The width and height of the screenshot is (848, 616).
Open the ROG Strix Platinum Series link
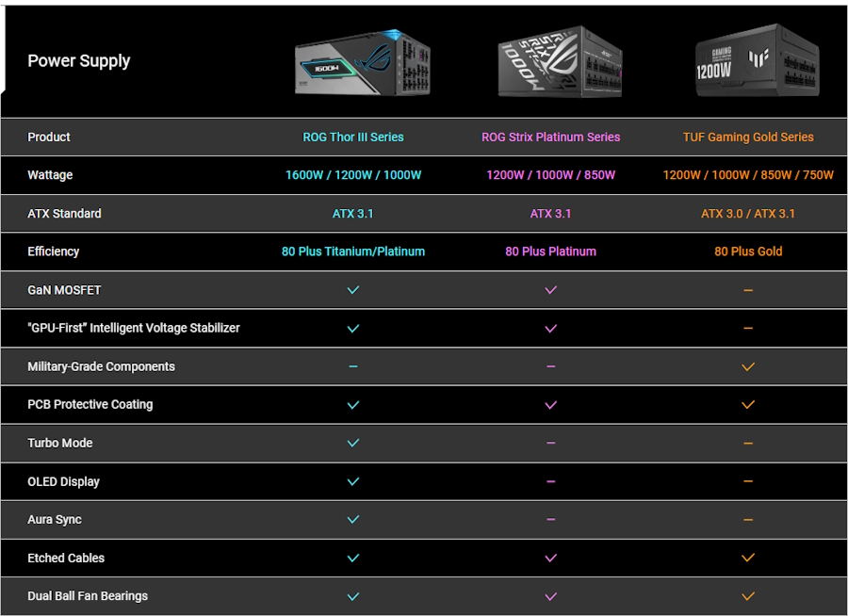click(551, 138)
